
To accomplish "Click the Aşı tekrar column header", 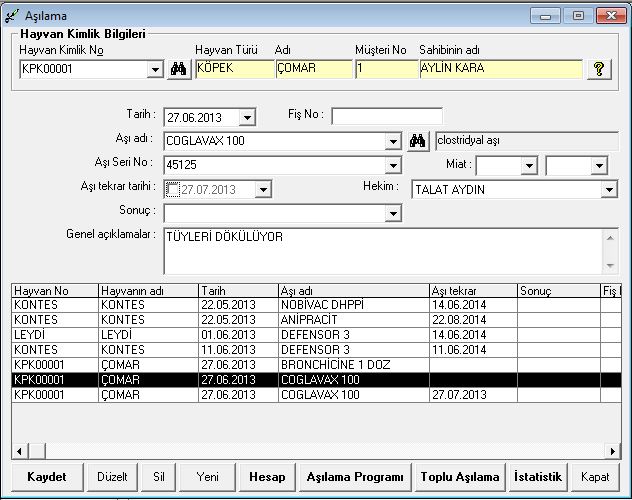I will pos(473,290).
